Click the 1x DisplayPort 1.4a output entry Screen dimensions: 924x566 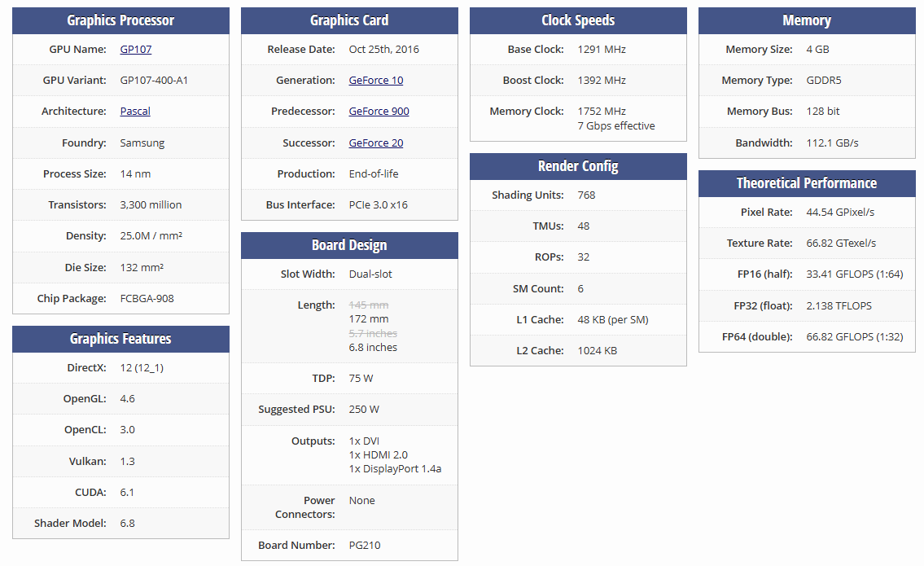point(395,469)
